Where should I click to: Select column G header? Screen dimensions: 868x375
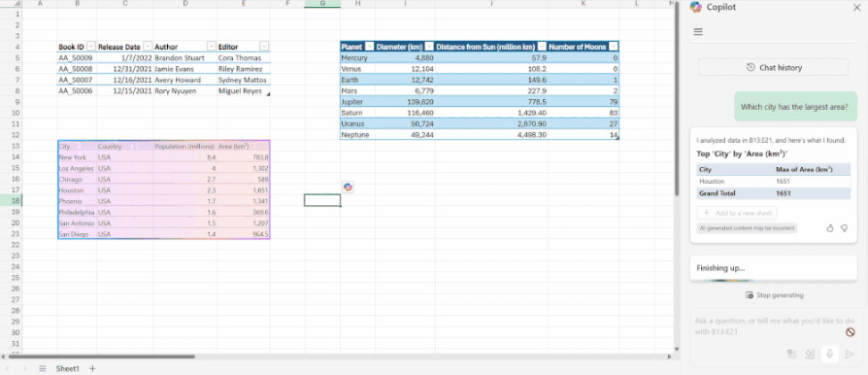322,4
